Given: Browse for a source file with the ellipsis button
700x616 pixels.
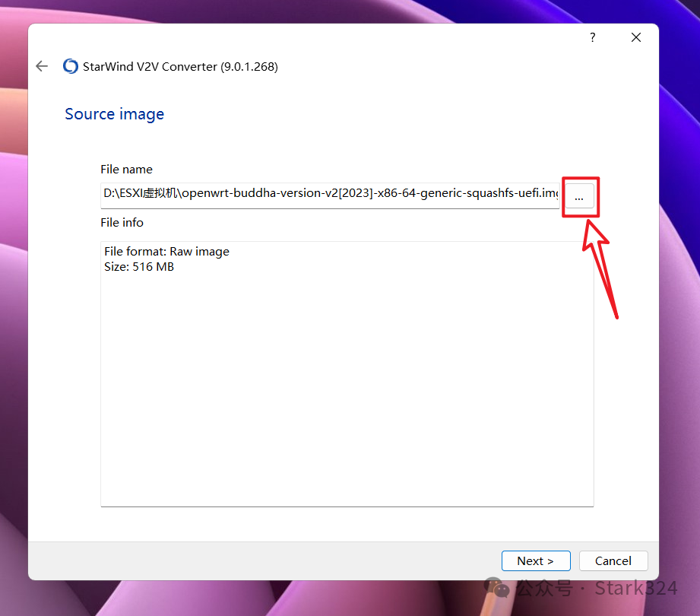Looking at the screenshot, I should pos(579,196).
